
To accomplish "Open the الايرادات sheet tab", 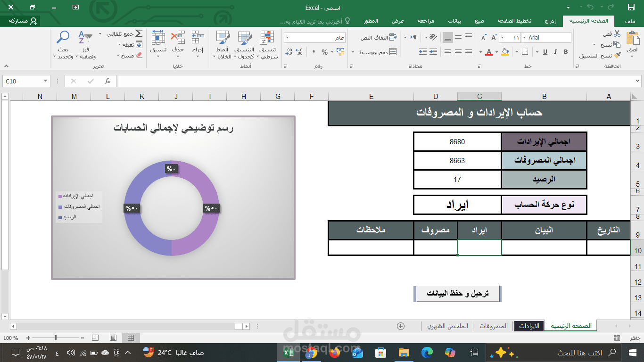I will coord(529,326).
